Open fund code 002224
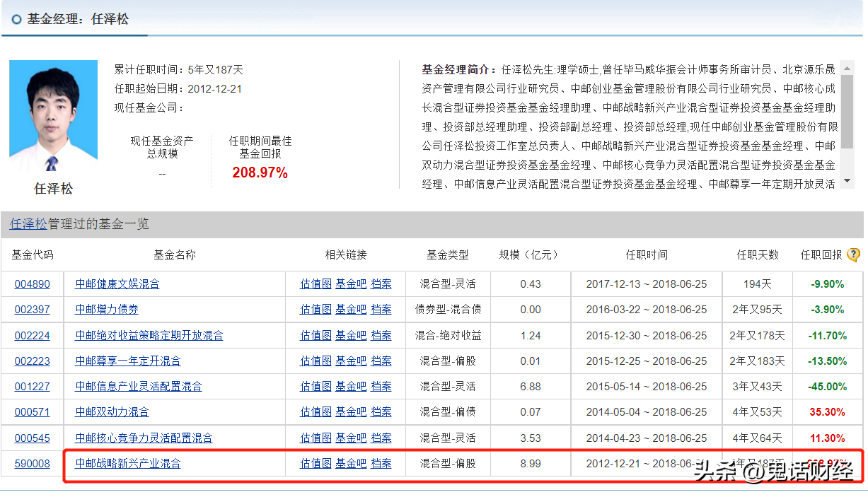This screenshot has height=497, width=868. pos(33,336)
